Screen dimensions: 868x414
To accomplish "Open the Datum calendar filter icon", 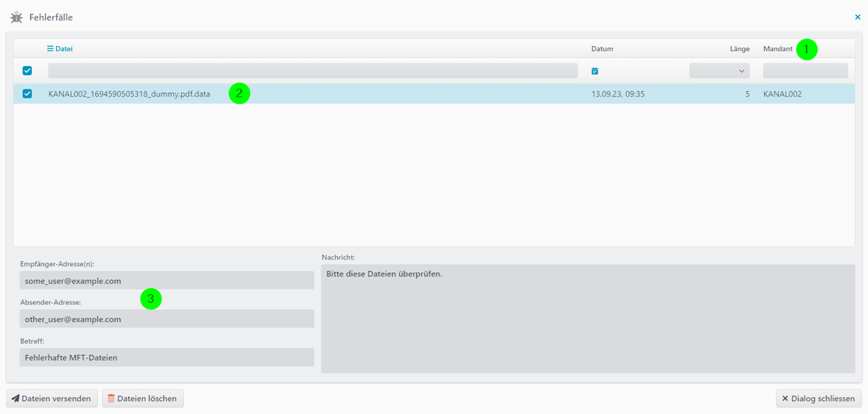I will point(595,71).
